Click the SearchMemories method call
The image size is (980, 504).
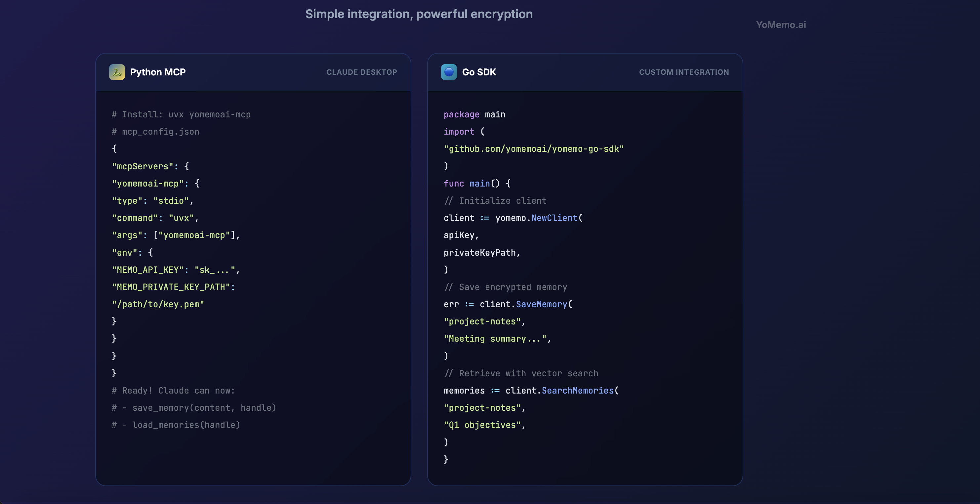coord(577,391)
